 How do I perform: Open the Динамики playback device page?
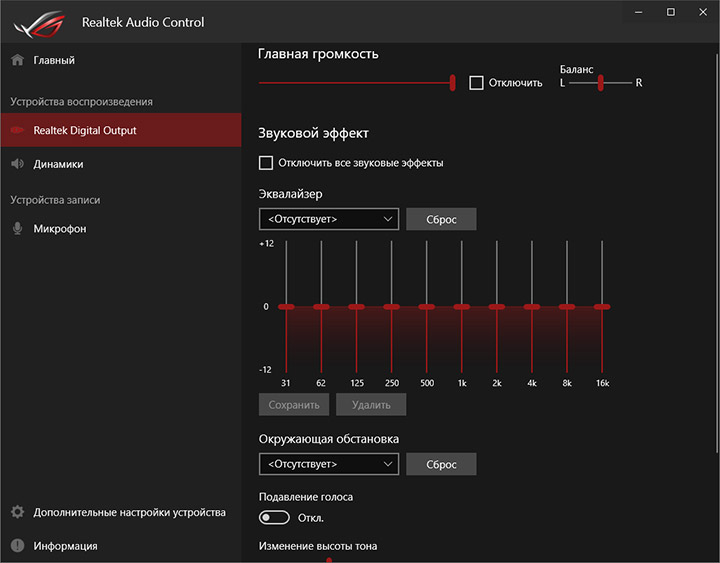click(58, 164)
